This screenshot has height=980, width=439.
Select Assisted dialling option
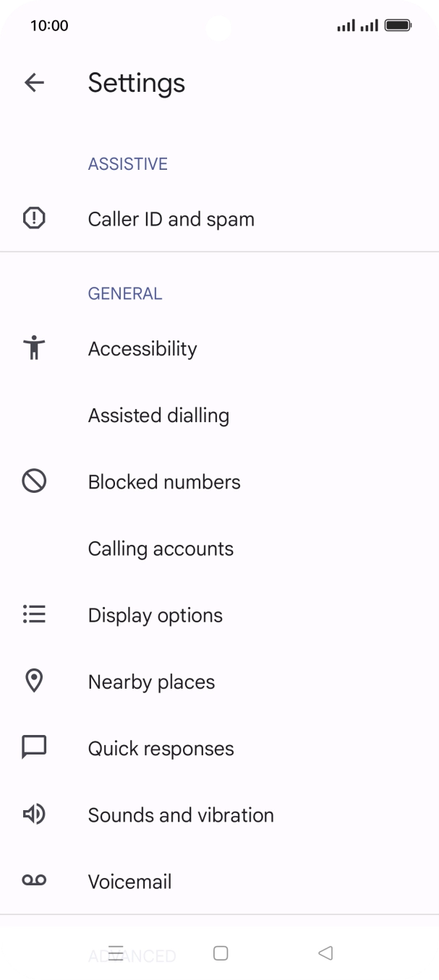point(158,416)
